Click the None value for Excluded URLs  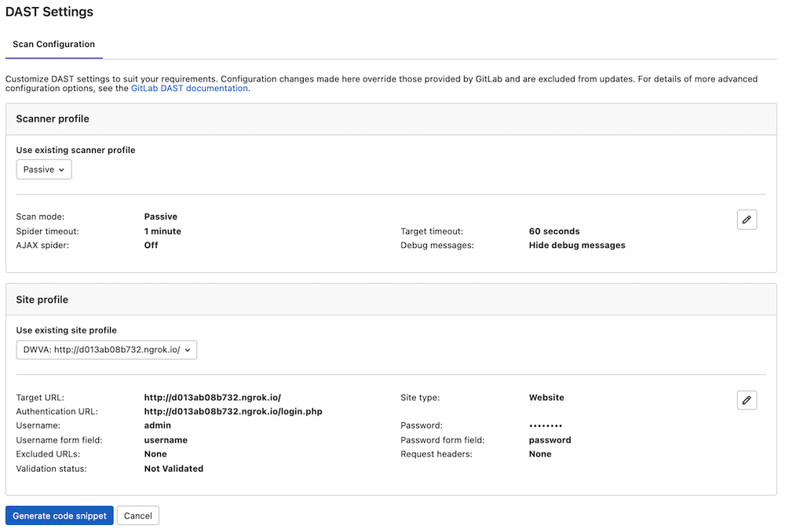tap(155, 454)
